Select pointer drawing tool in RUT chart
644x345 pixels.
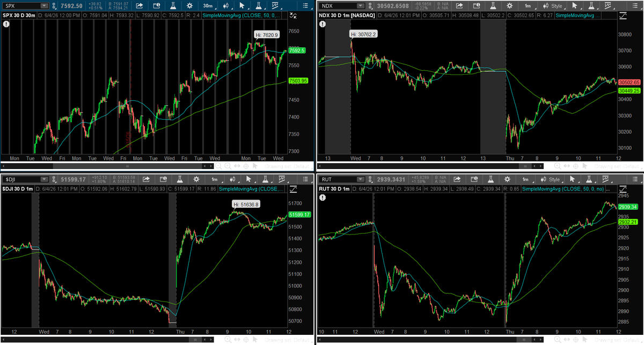(x=573, y=179)
